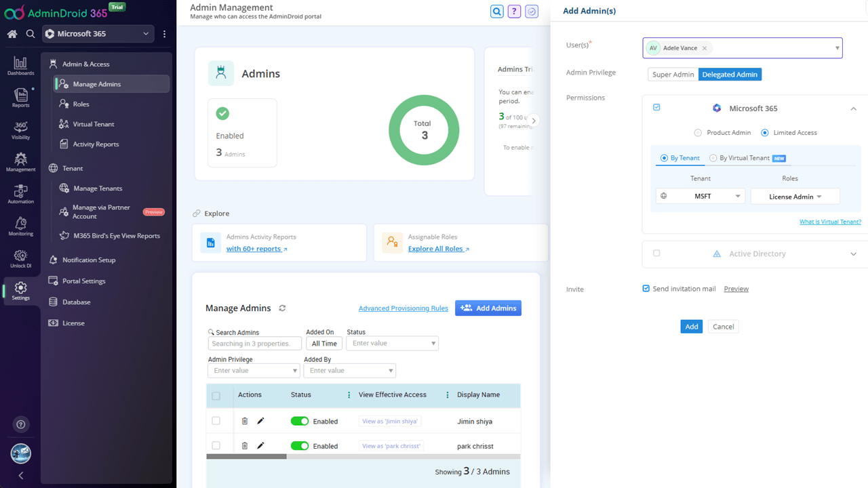Open the 360° Visibility section
The image size is (868, 488).
tap(21, 130)
